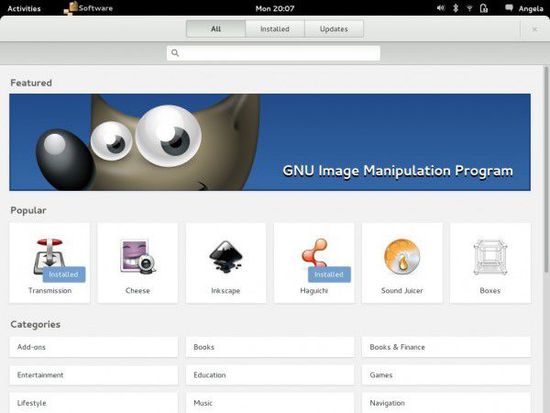Browse the Education category
The image size is (550, 413).
(270, 375)
